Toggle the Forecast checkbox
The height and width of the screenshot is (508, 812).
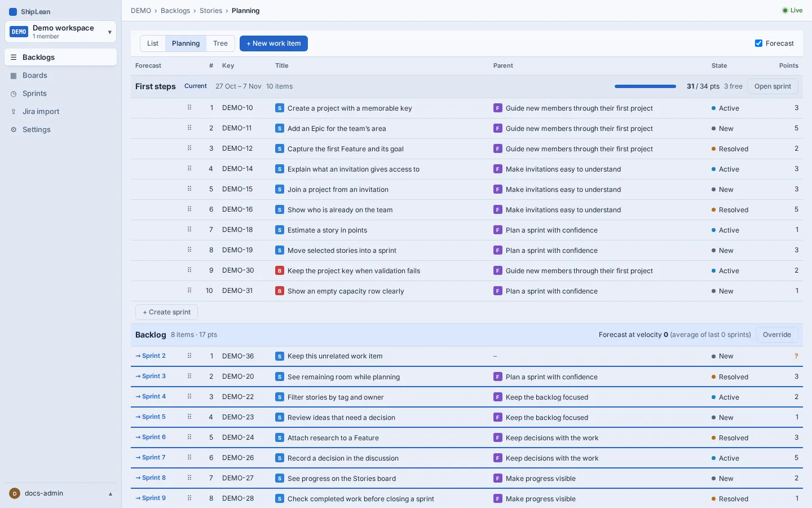pyautogui.click(x=759, y=43)
